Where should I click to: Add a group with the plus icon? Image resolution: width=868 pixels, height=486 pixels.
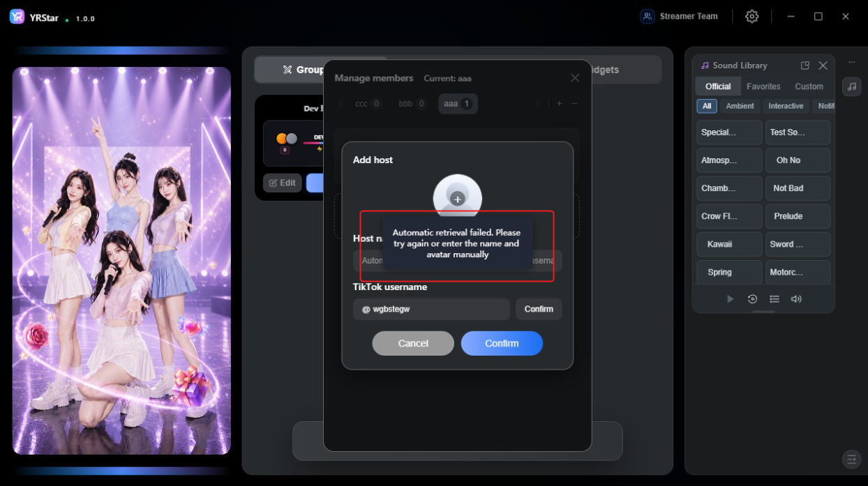click(x=559, y=104)
